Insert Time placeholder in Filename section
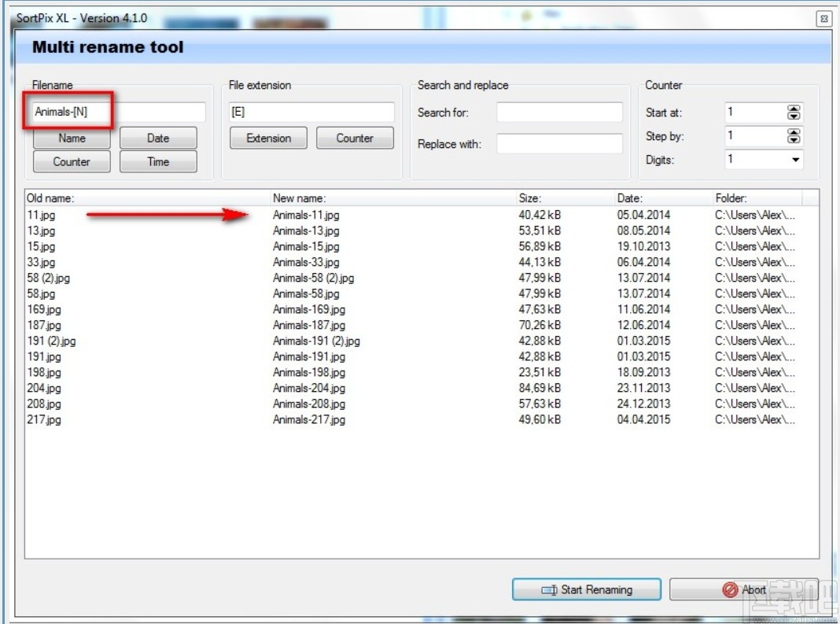Image resolution: width=840 pixels, height=624 pixels. pos(158,162)
